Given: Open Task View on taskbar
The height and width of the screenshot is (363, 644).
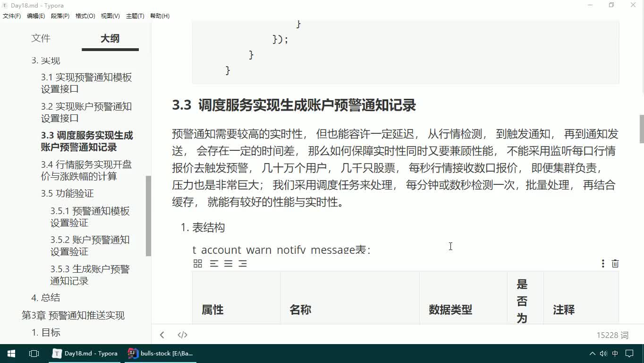Looking at the screenshot, I should [x=34, y=353].
